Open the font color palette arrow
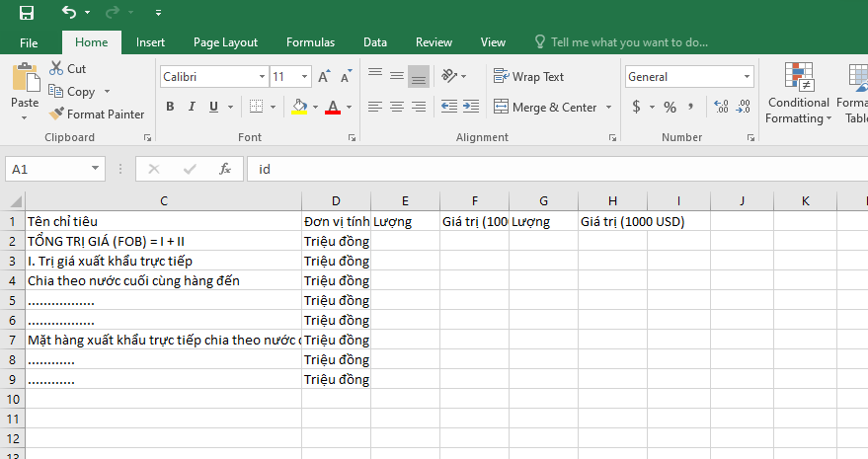 [x=349, y=107]
